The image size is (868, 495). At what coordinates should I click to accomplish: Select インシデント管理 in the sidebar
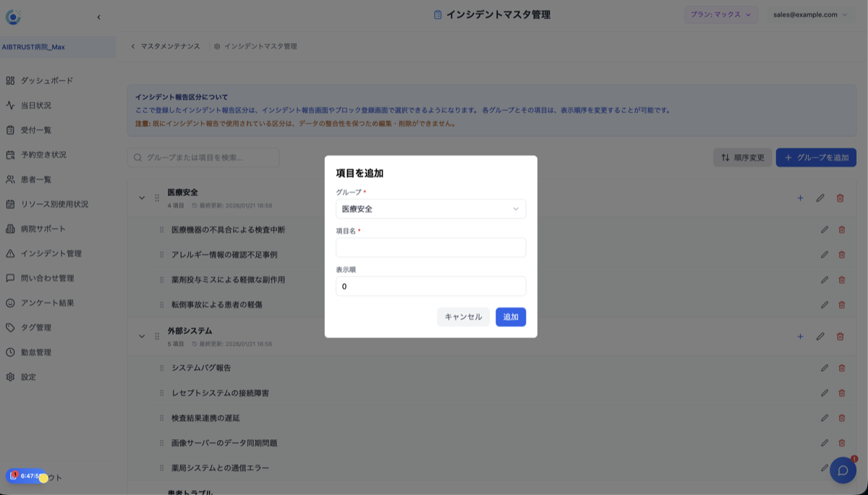(x=51, y=254)
